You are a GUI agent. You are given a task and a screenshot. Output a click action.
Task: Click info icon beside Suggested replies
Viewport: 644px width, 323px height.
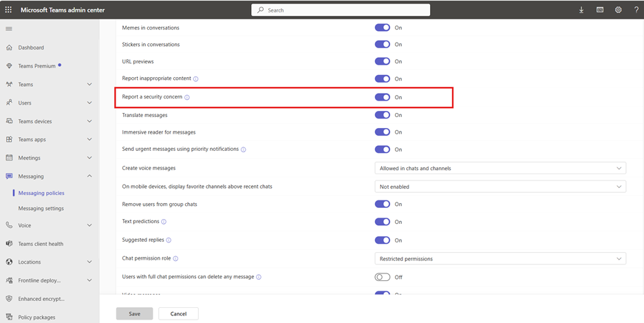pos(169,240)
